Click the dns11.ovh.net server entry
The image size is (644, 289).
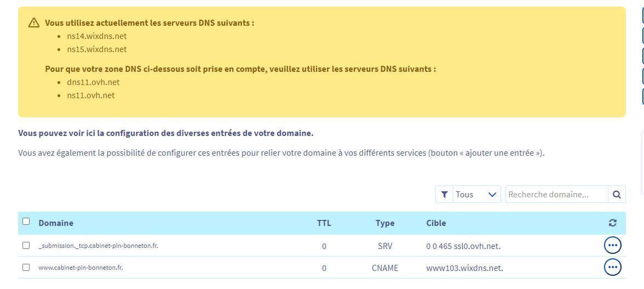(x=93, y=82)
